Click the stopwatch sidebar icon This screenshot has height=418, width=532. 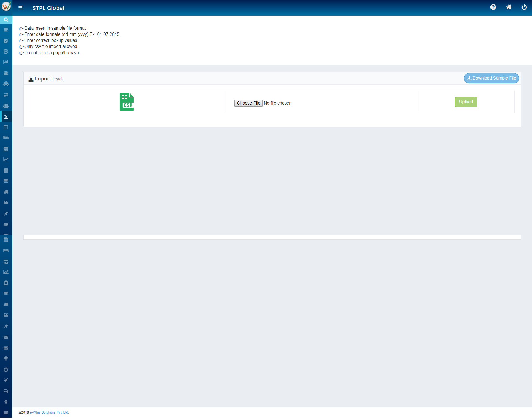tap(6, 369)
